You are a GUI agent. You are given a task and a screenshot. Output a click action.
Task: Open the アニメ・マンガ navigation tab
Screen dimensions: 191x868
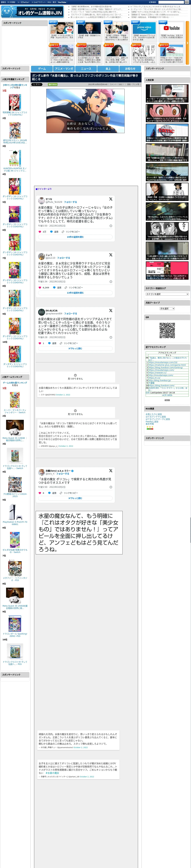click(x=64, y=68)
